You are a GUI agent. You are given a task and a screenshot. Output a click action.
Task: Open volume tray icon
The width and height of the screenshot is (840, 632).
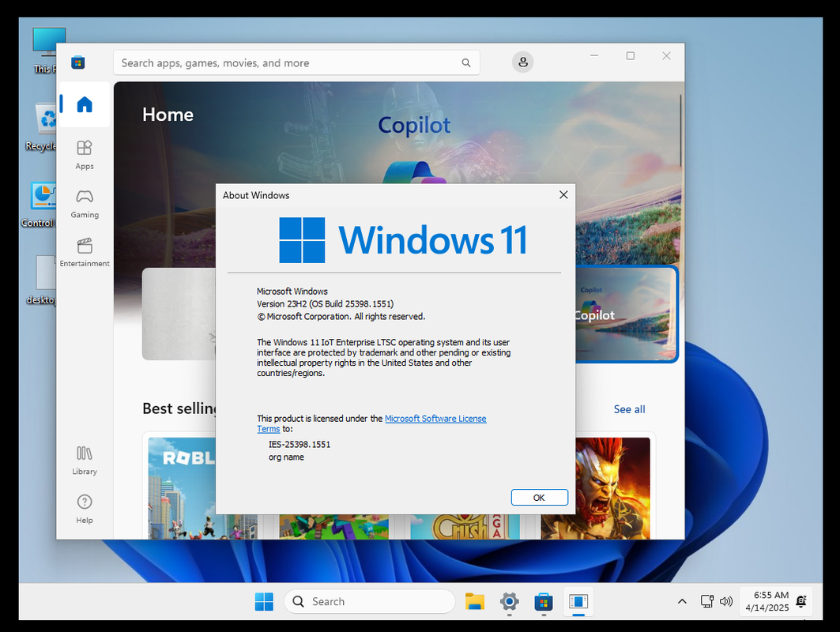726,601
